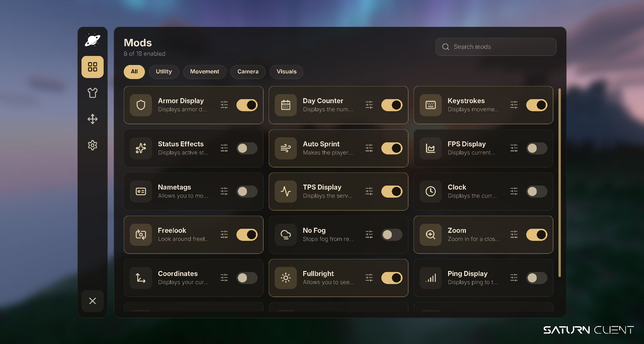The width and height of the screenshot is (644, 344).
Task: Click the Status Effects sparkle icon
Action: [x=141, y=148]
